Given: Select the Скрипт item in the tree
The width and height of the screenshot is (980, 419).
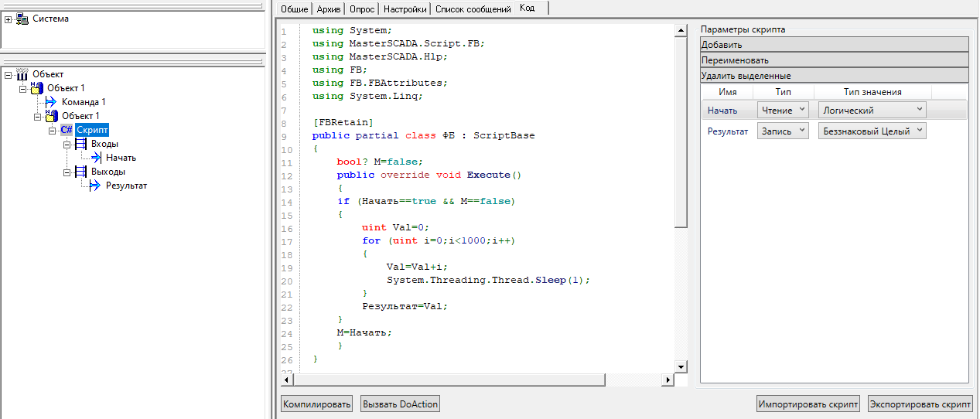Looking at the screenshot, I should tap(92, 130).
